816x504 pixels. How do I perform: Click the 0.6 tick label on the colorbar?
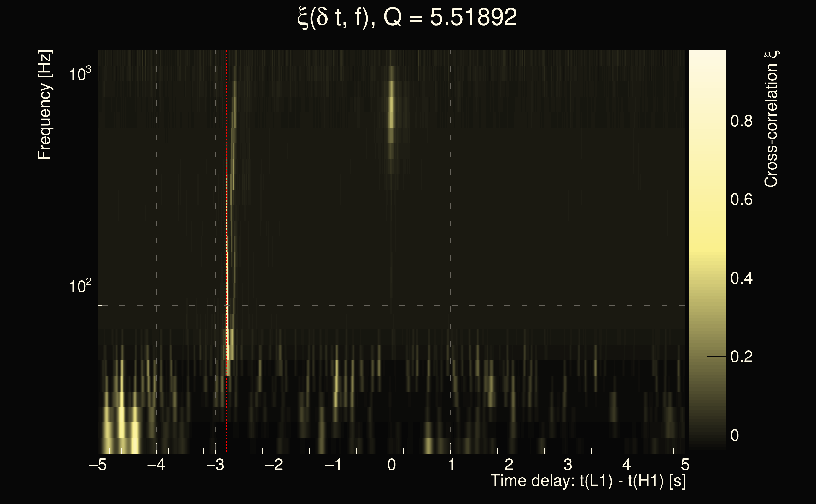[741, 200]
